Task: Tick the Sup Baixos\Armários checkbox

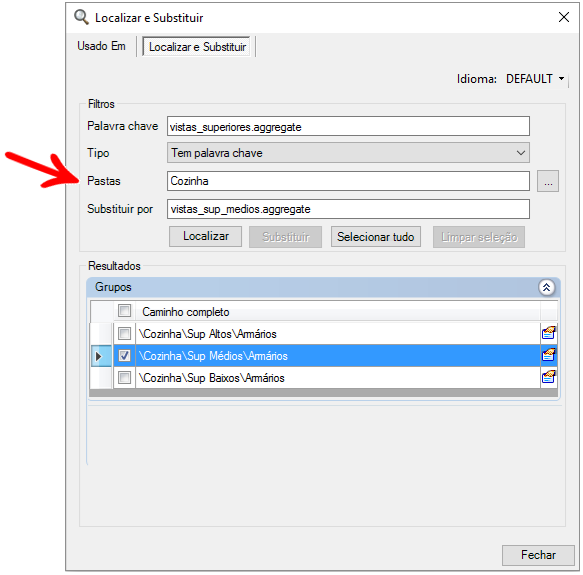Action: (125, 378)
